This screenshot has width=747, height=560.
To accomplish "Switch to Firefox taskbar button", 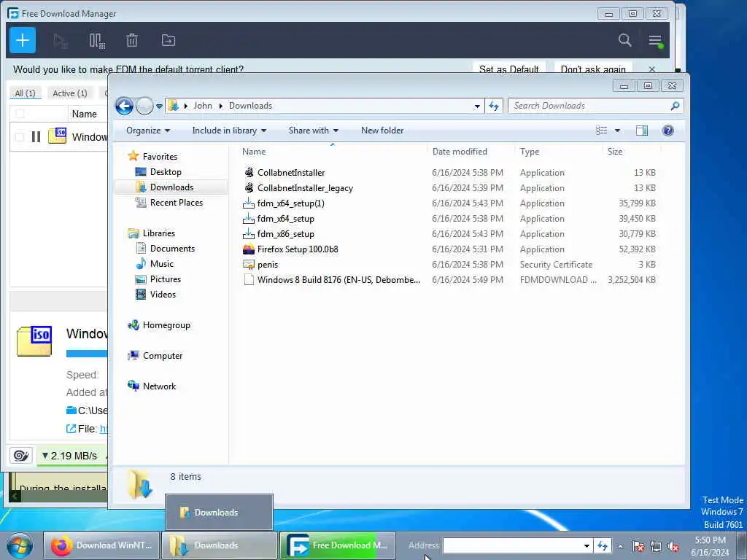I will point(101,545).
